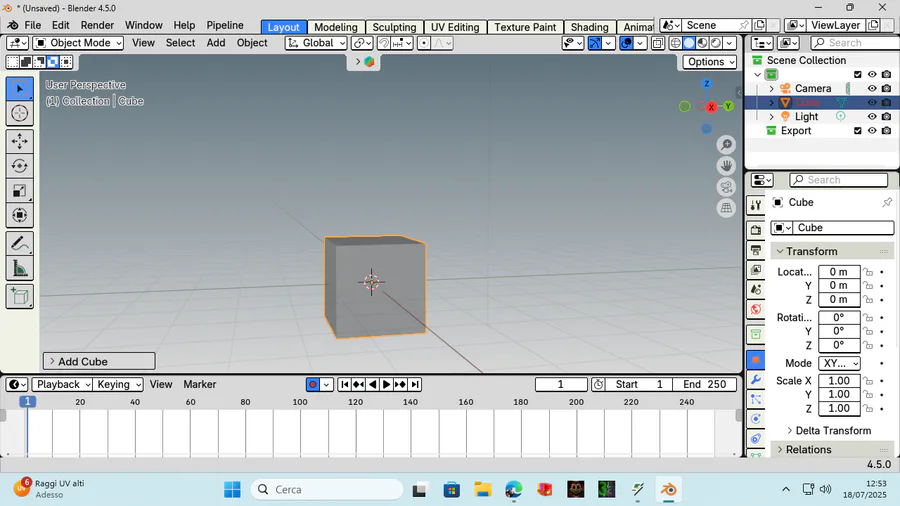This screenshot has width=900, height=506.
Task: Toggle auto keying record button
Action: coord(313,384)
